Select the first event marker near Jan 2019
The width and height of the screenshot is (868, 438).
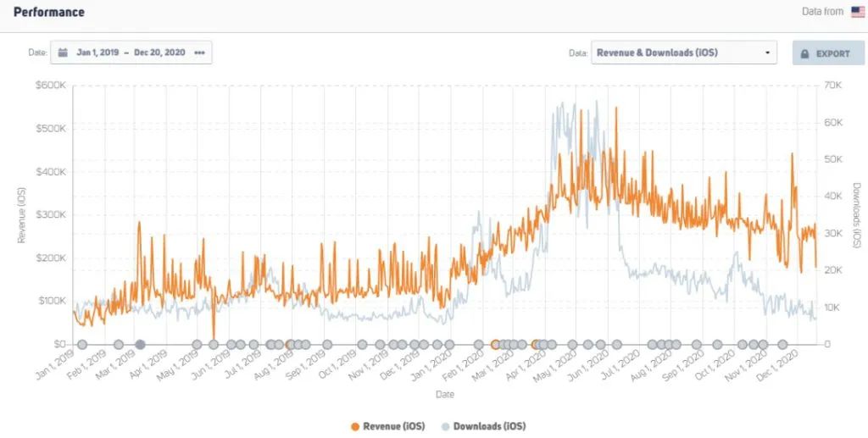(82, 345)
